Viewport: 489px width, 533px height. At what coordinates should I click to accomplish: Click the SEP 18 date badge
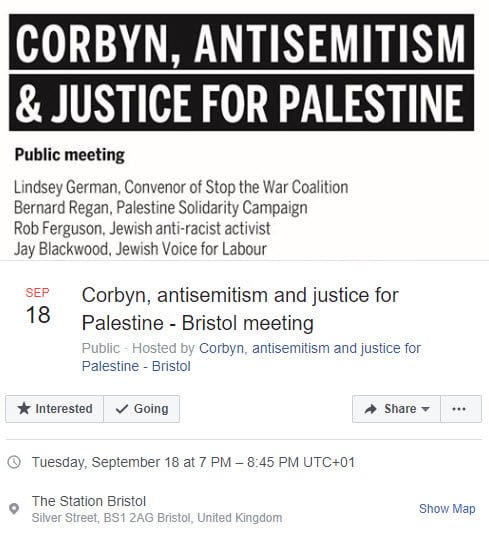38,306
